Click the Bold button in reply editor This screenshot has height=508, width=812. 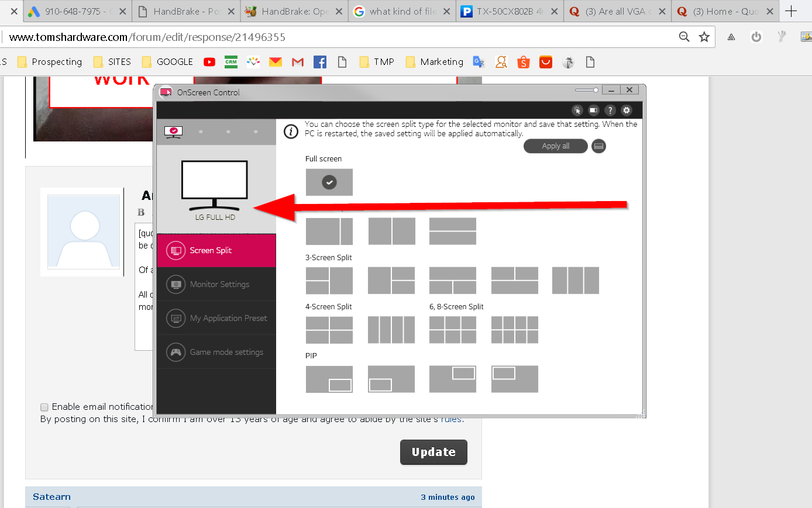[141, 212]
